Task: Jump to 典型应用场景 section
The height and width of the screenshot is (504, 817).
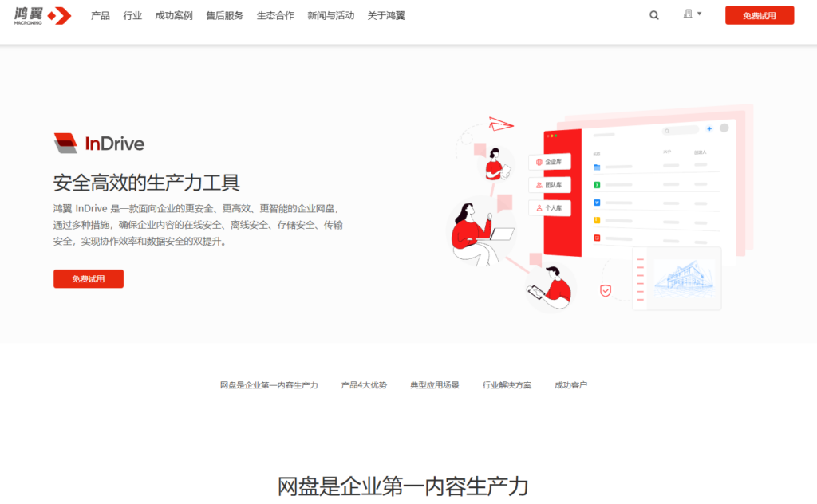Action: pos(435,385)
